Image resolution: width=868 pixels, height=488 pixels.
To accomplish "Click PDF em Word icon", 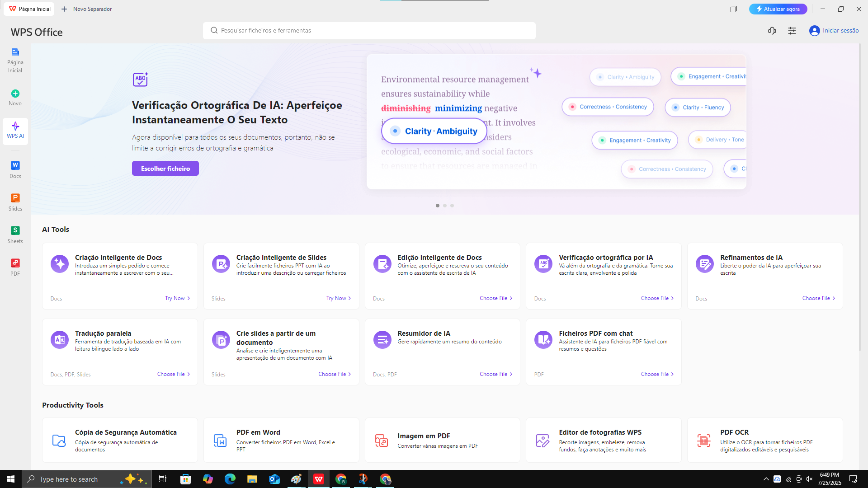I will (220, 440).
